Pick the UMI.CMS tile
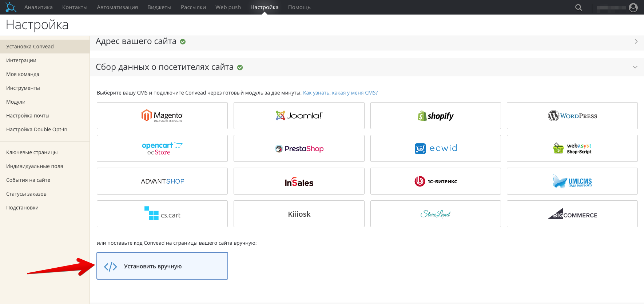 572,181
